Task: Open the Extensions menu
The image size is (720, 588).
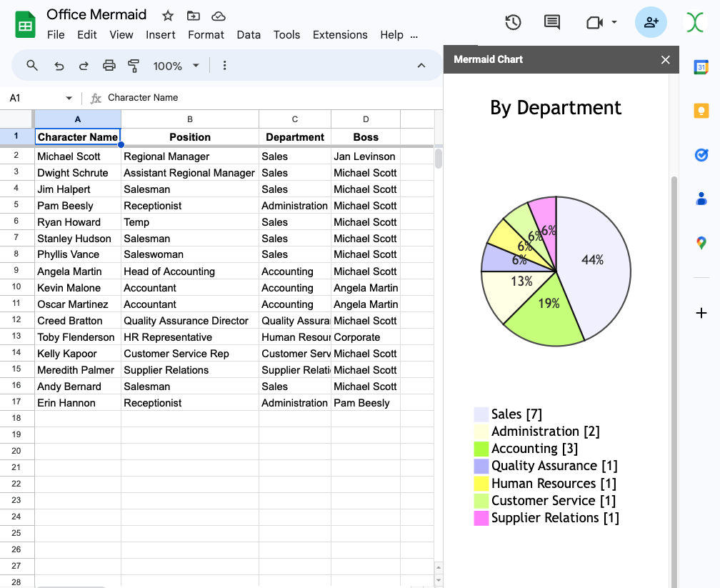Action: tap(340, 35)
